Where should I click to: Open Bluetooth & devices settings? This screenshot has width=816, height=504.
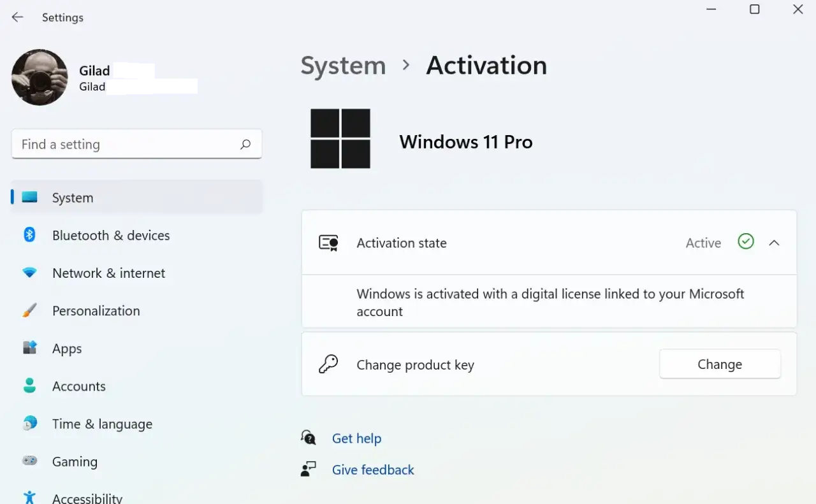point(111,235)
